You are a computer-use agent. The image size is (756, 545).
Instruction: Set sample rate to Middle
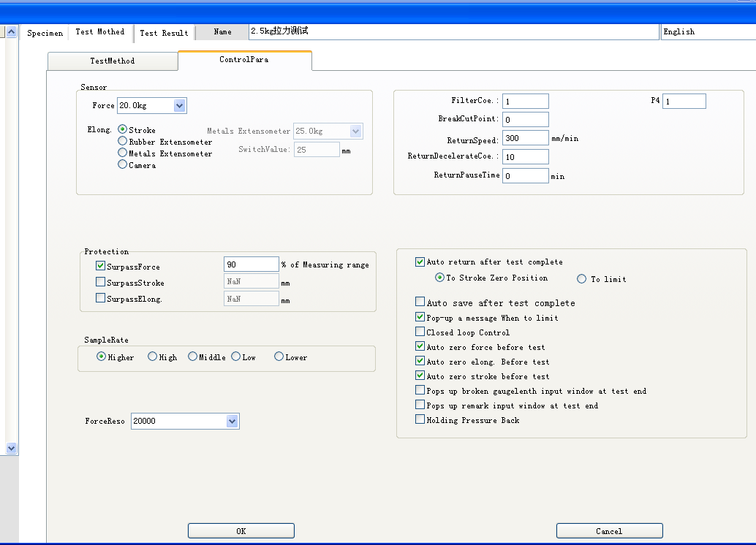point(193,357)
